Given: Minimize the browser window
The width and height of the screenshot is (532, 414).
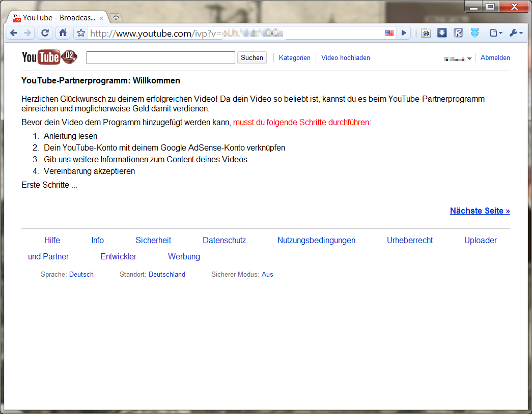Looking at the screenshot, I should click(x=473, y=7).
